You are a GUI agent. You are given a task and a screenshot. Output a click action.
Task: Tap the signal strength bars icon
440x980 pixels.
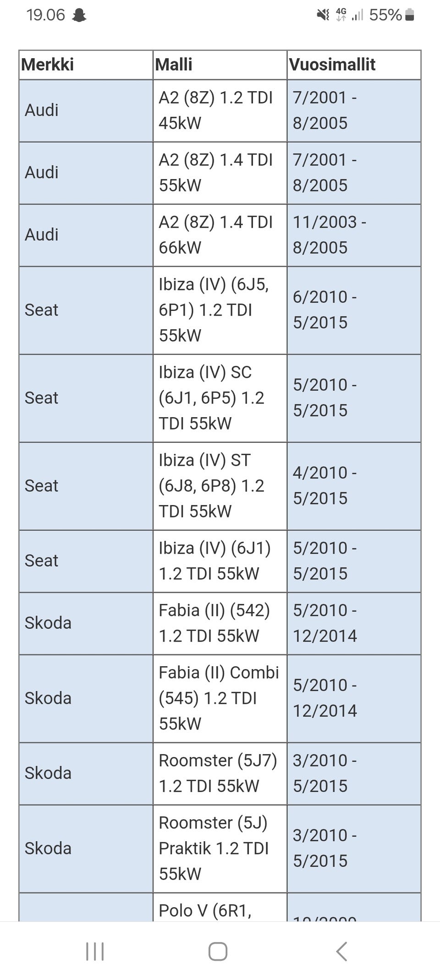point(357,15)
